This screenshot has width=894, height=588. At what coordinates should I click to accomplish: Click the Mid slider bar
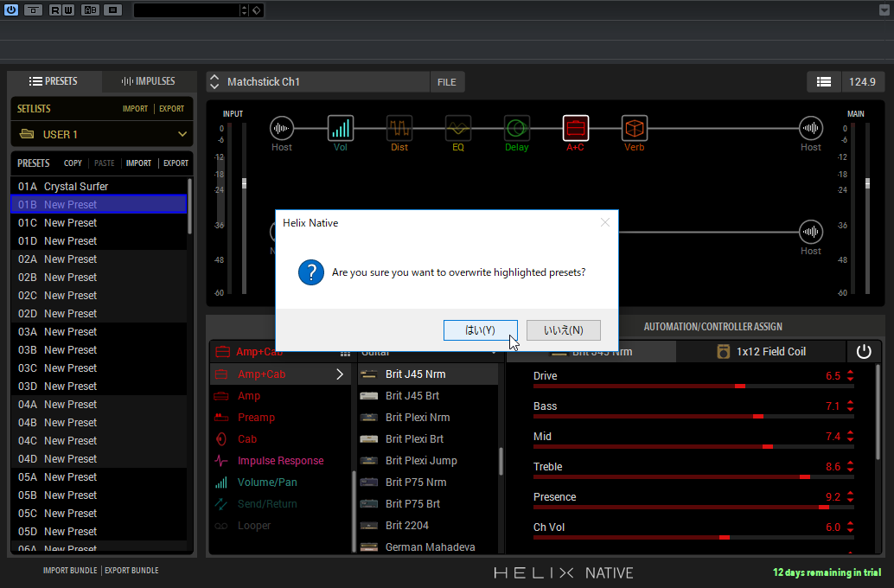point(693,447)
